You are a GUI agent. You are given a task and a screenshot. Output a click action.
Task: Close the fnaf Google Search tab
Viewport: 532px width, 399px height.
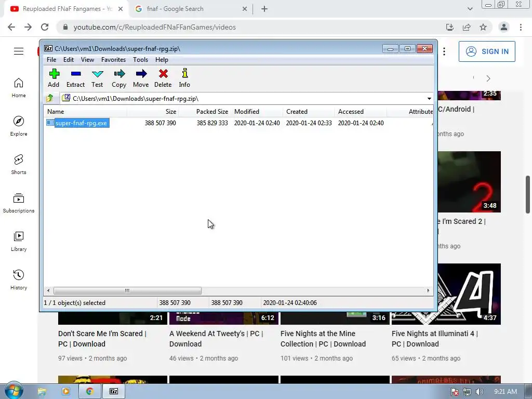(245, 9)
